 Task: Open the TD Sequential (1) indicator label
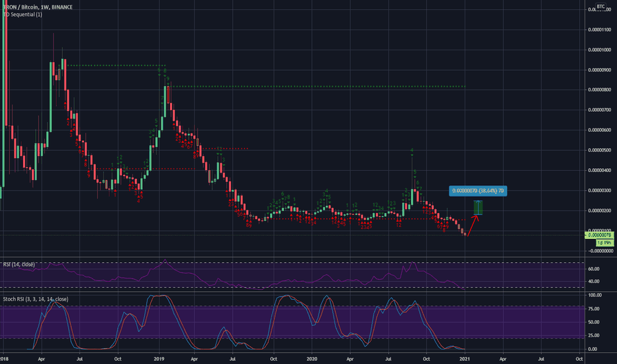pos(23,15)
